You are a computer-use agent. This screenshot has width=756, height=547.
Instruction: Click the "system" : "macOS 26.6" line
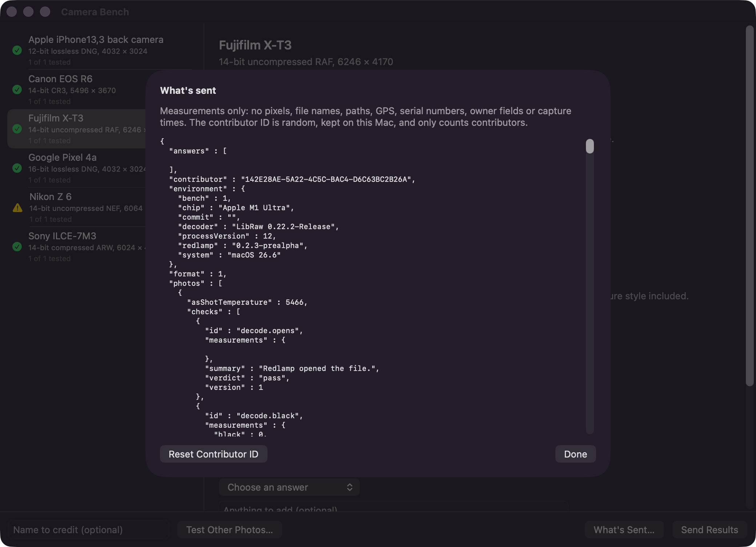coord(229,255)
